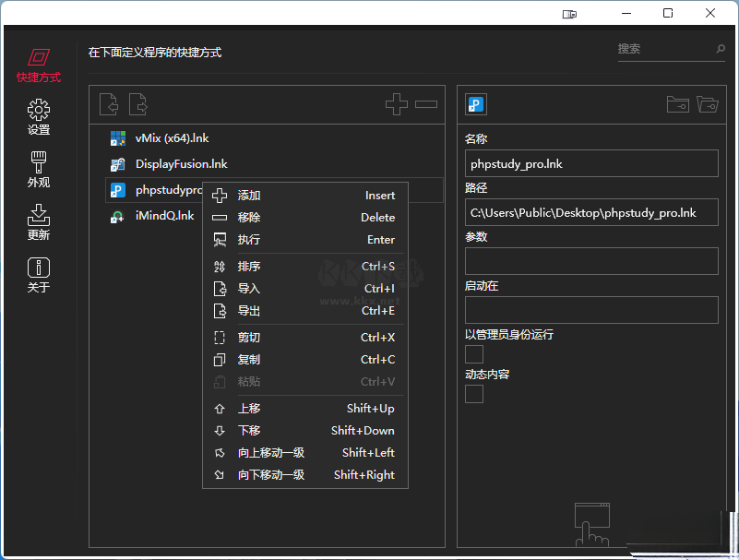Screen dimensions: 739x560
Task: Click the search magnifier icon
Action: click(x=721, y=49)
